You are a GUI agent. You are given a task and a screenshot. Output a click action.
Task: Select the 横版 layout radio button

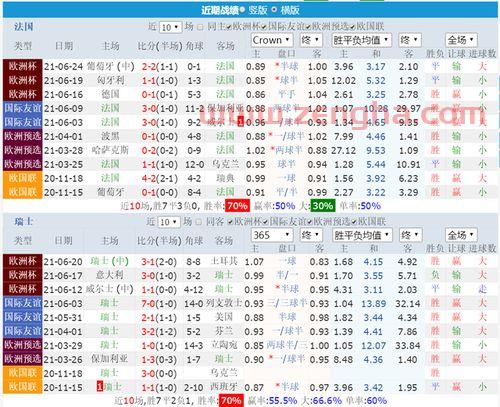point(274,10)
